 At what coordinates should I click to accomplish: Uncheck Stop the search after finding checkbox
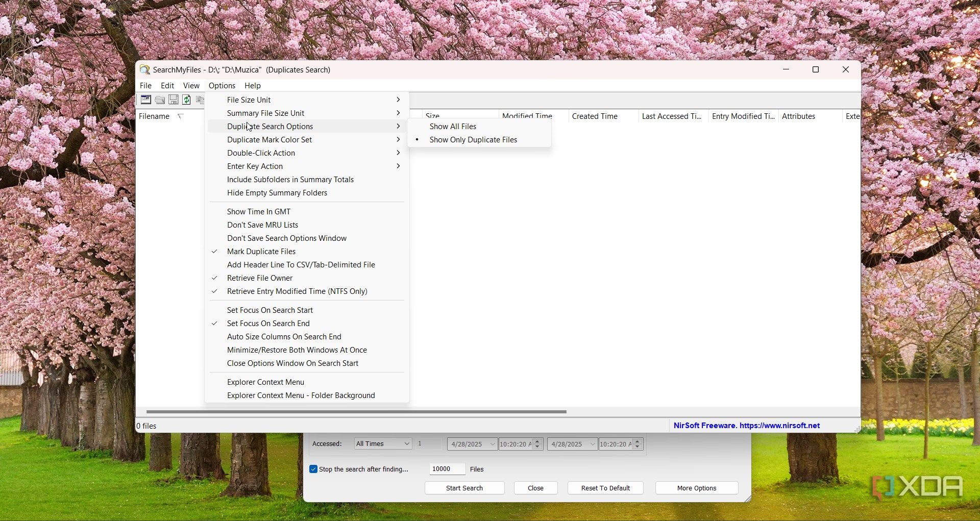313,469
